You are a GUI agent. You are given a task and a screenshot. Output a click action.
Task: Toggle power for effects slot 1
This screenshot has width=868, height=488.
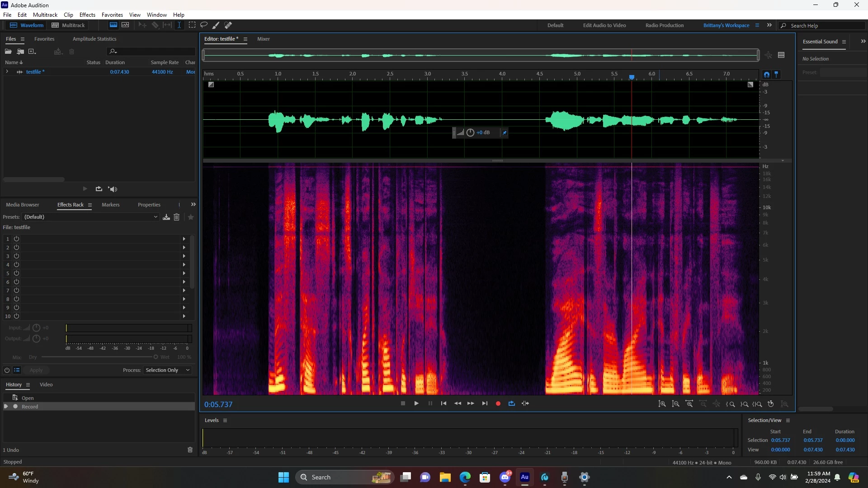click(x=17, y=239)
